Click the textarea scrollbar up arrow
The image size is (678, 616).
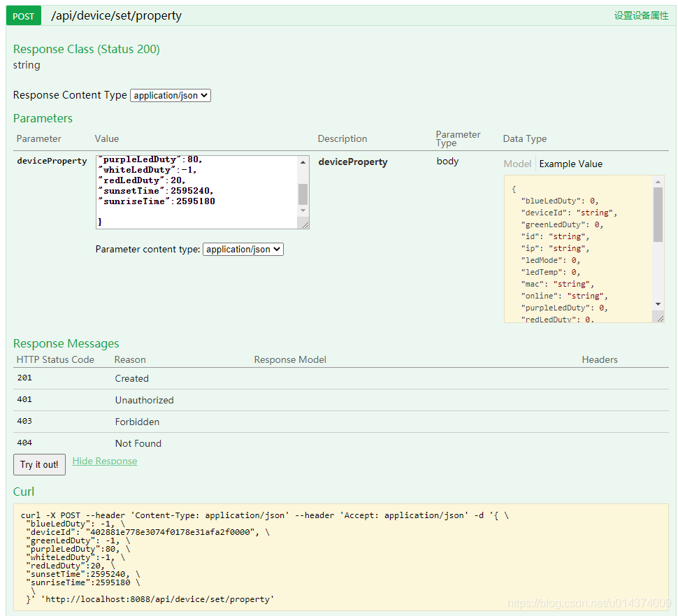[x=303, y=162]
